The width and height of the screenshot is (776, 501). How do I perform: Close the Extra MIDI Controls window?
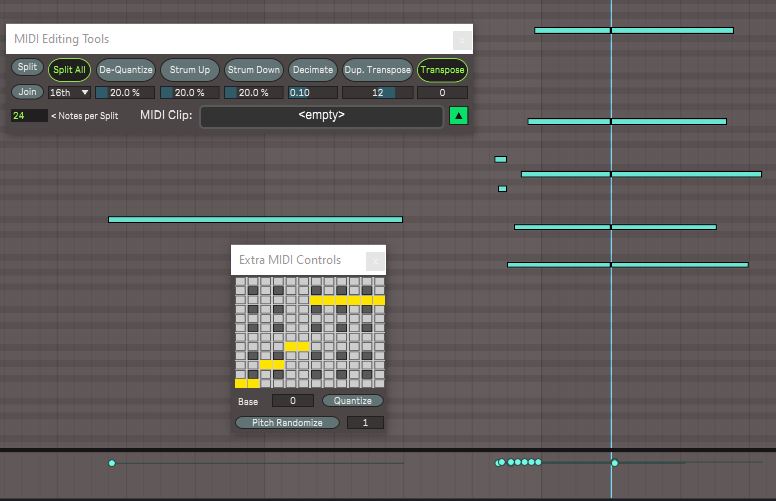[x=374, y=261]
